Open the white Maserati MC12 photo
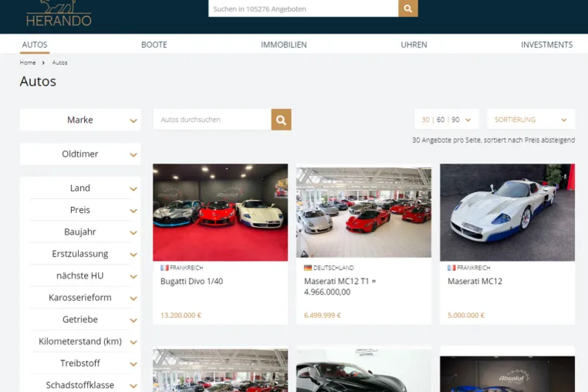Image resolution: width=588 pixels, height=392 pixels. pos(508,212)
